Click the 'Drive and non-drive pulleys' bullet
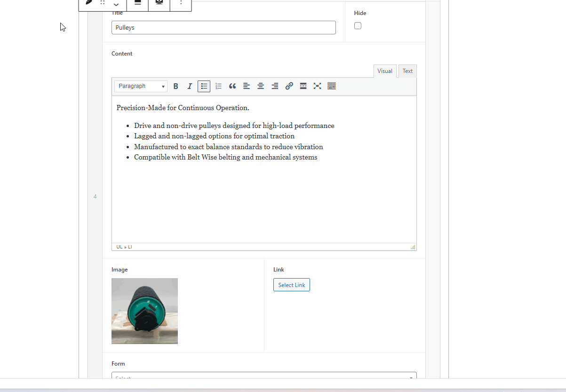This screenshot has height=392, width=566. click(x=234, y=126)
